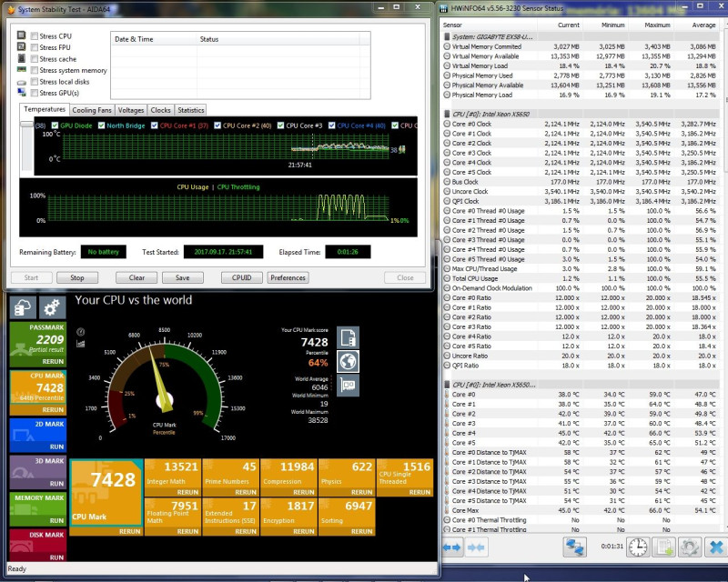728x582 pixels.
Task: Rerun the Prime Numbers test
Action: coord(246,492)
